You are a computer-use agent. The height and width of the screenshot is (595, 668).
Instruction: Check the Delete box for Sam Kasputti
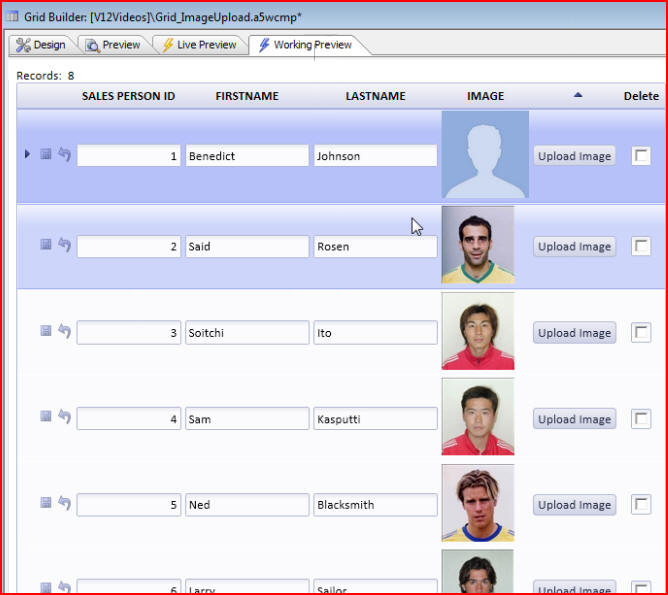[x=641, y=419]
